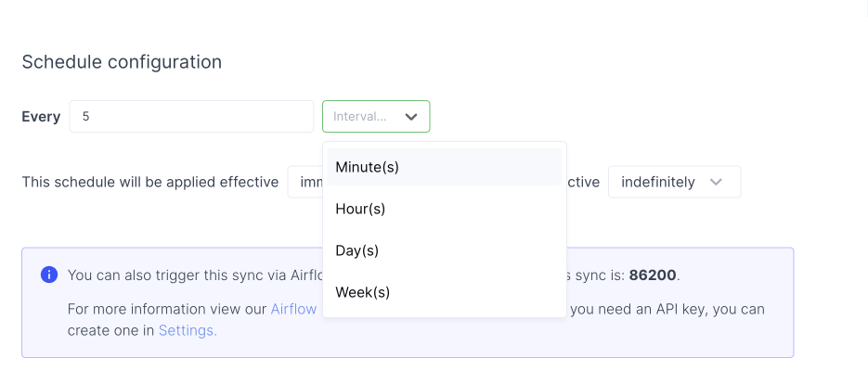Click the 'Schedule configuration' heading
This screenshot has width=868, height=371.
(x=122, y=62)
